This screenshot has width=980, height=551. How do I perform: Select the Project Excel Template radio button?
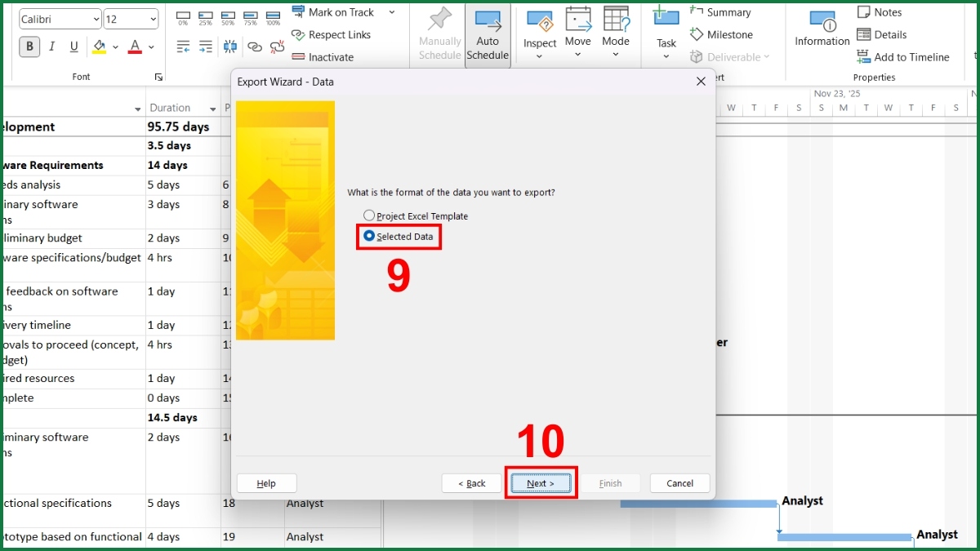click(369, 216)
